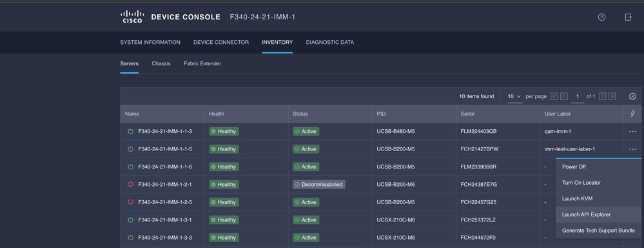Click power icon of F340-24-21-IMM-1-1-6
The height and width of the screenshot is (248, 644).
(131, 167)
